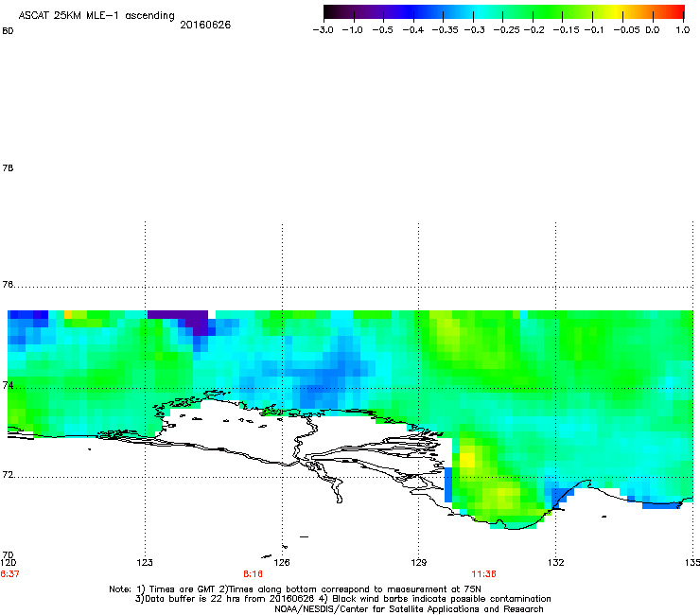Pick the cyan section of the color bar
The height and width of the screenshot is (615, 700).
tap(478, 12)
